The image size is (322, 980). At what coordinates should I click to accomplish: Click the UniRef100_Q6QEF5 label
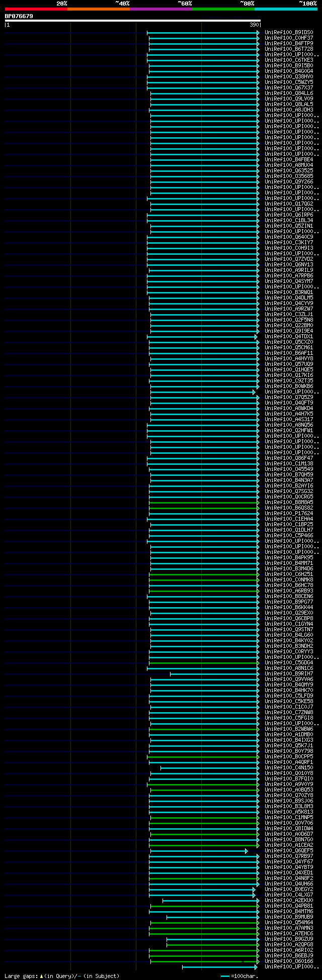[289, 850]
